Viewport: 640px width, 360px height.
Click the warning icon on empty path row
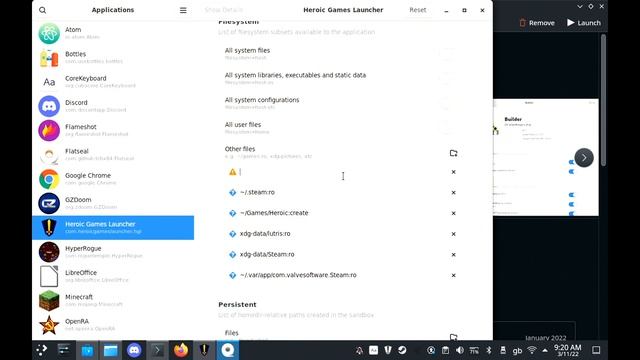[x=233, y=172]
